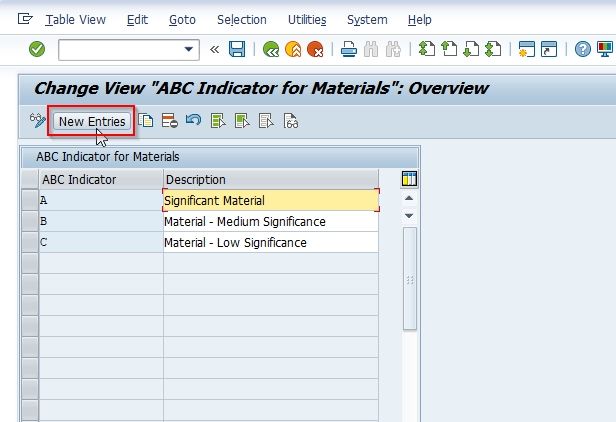The image size is (616, 422).
Task: Select row selector for indicator B
Action: click(30, 221)
